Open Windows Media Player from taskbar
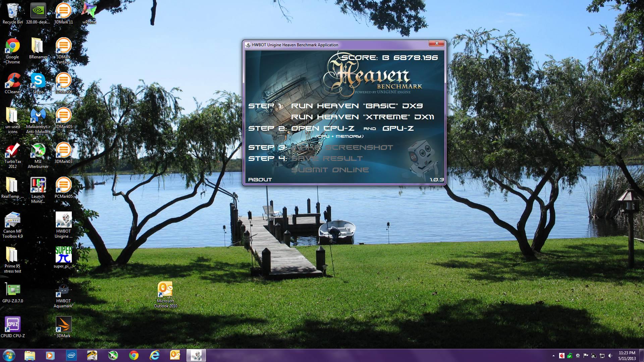644x362 pixels. tap(50, 355)
